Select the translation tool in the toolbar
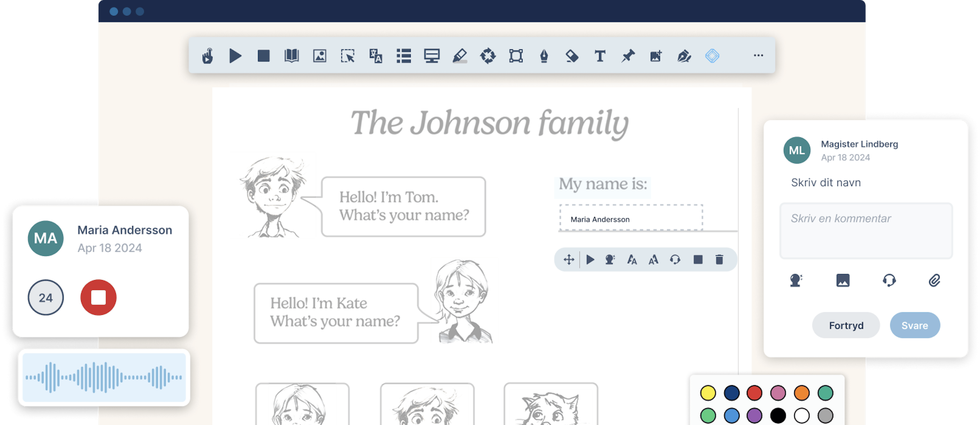980x425 pixels. 376,56
